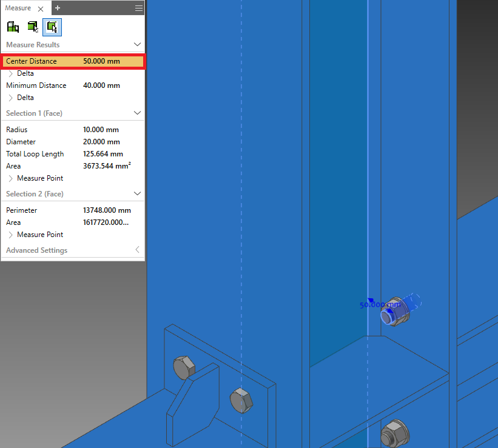Image resolution: width=498 pixels, height=448 pixels.
Task: Select the component priority measure icon
Action: tap(13, 27)
